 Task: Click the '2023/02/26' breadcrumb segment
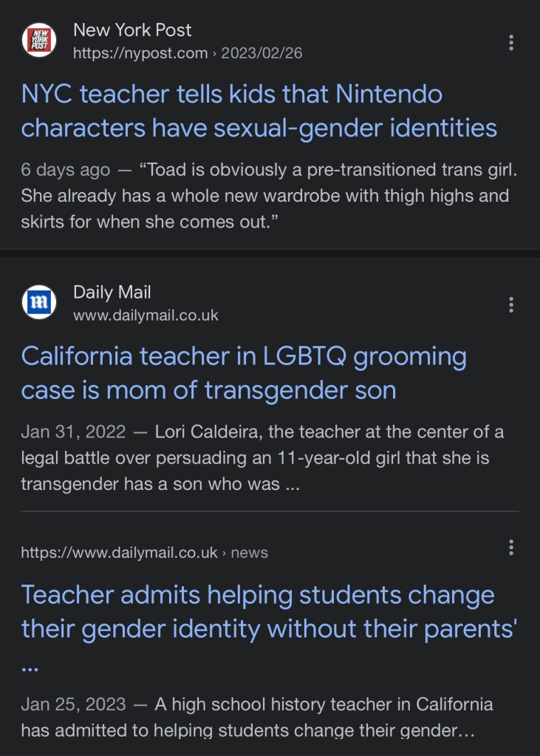pyautogui.click(x=262, y=54)
